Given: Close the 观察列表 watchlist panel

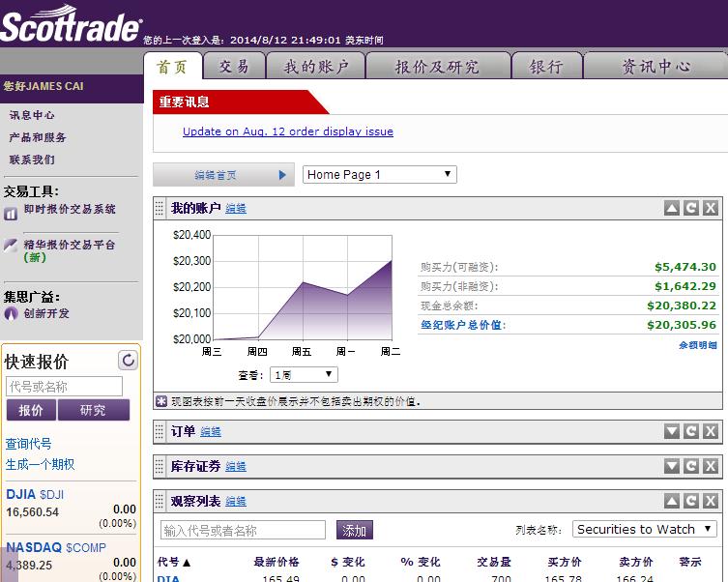Looking at the screenshot, I should pyautogui.click(x=711, y=501).
